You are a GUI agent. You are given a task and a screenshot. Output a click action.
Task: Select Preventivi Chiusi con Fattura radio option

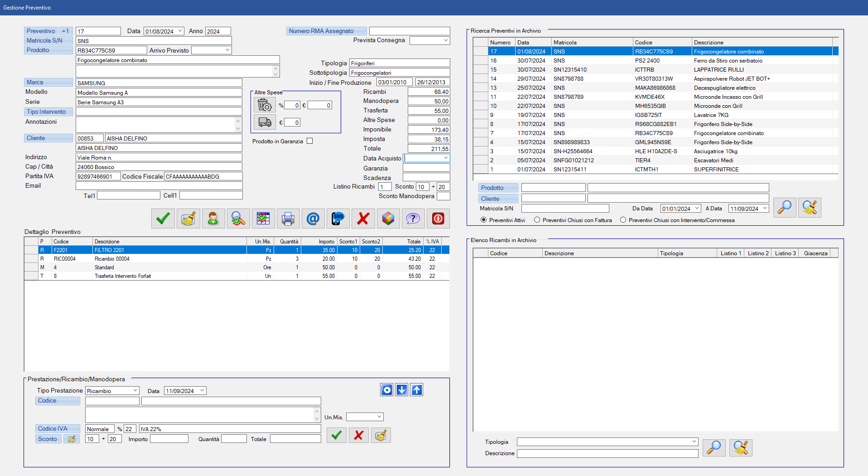[537, 220]
